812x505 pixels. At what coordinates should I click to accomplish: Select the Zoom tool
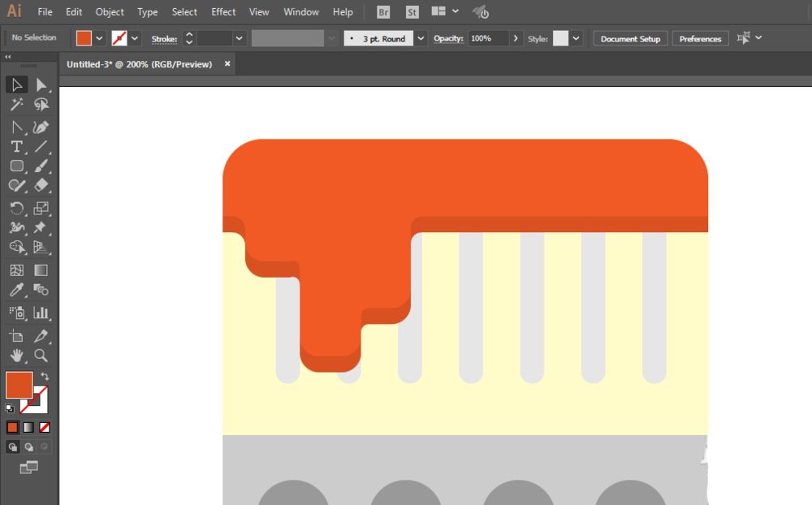[41, 356]
